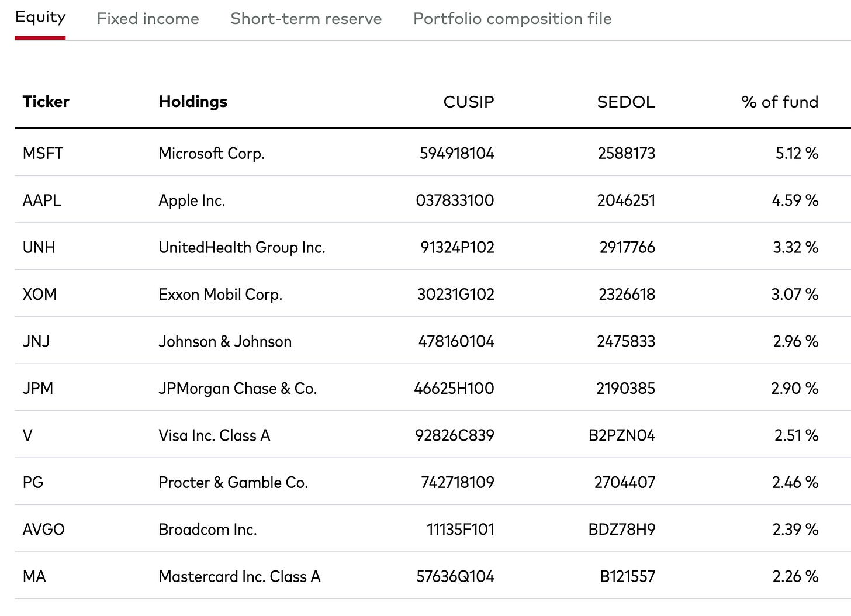Click Johnson & Johnson's CUSIP number 478160104
This screenshot has width=851, height=616.
[x=456, y=341]
